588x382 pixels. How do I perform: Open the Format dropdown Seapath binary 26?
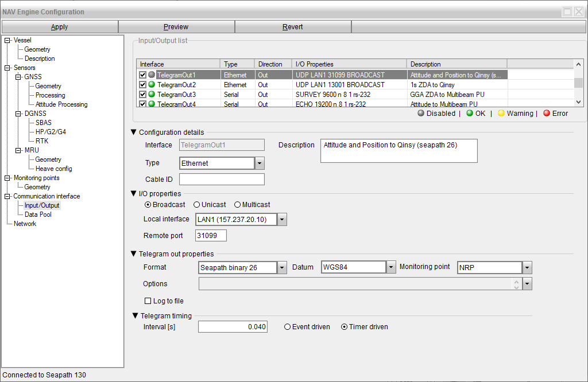tap(282, 267)
